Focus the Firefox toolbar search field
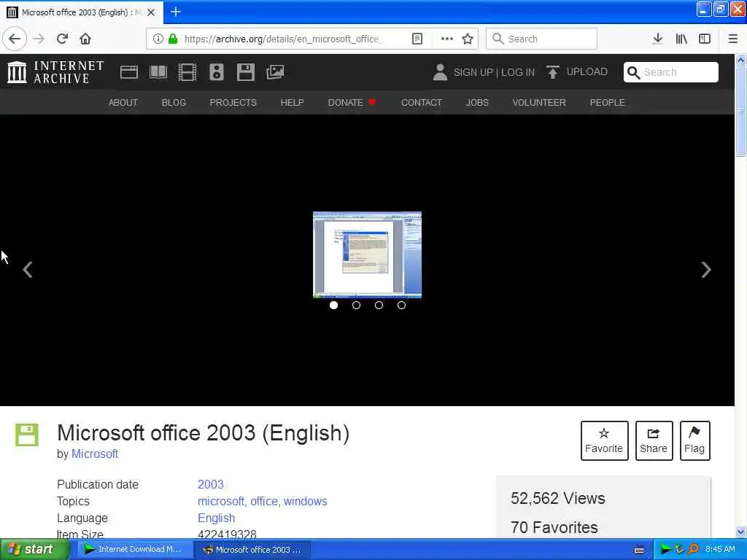747x560 pixels. [541, 39]
